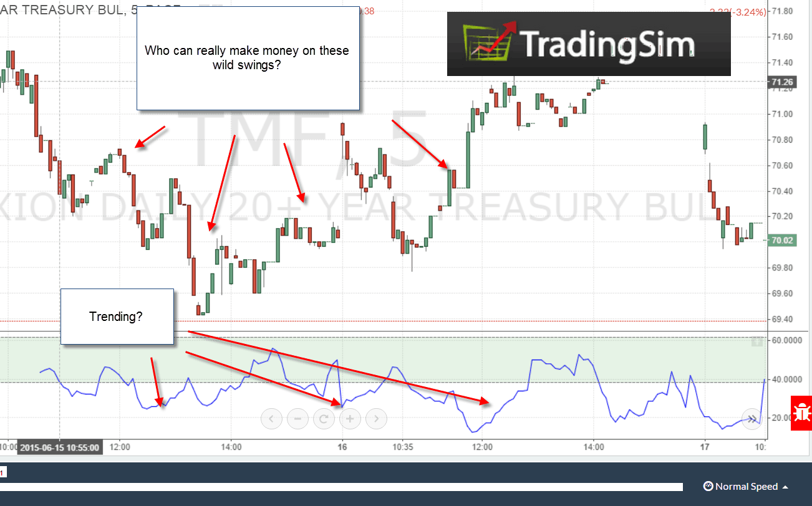Click the red percent change text (-3.24%)
Viewport: 812px width, 506px height.
point(748,12)
